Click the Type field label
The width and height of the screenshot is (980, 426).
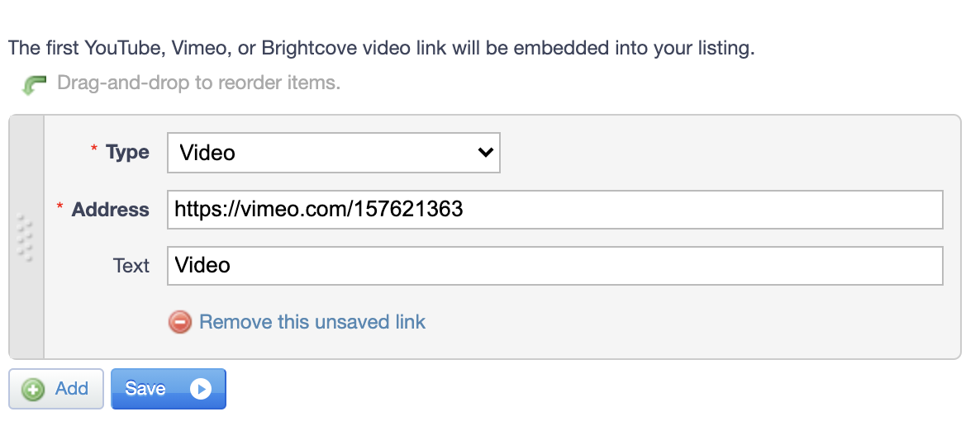click(x=127, y=152)
